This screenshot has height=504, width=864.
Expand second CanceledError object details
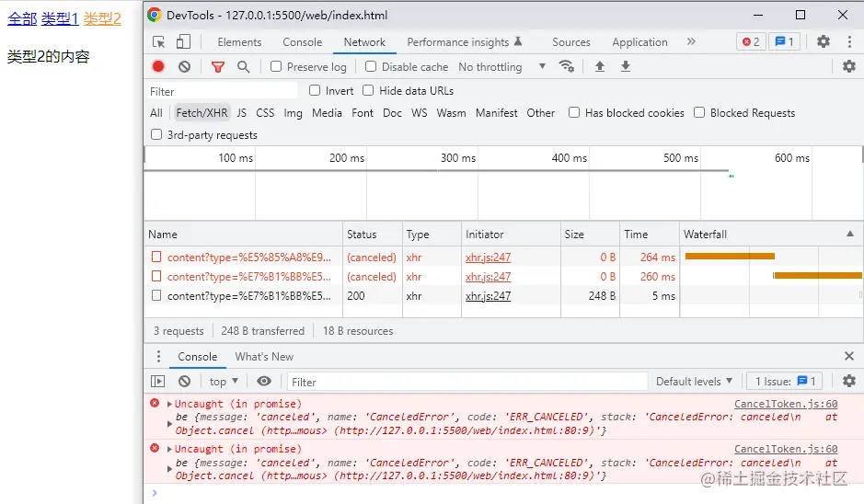click(169, 469)
